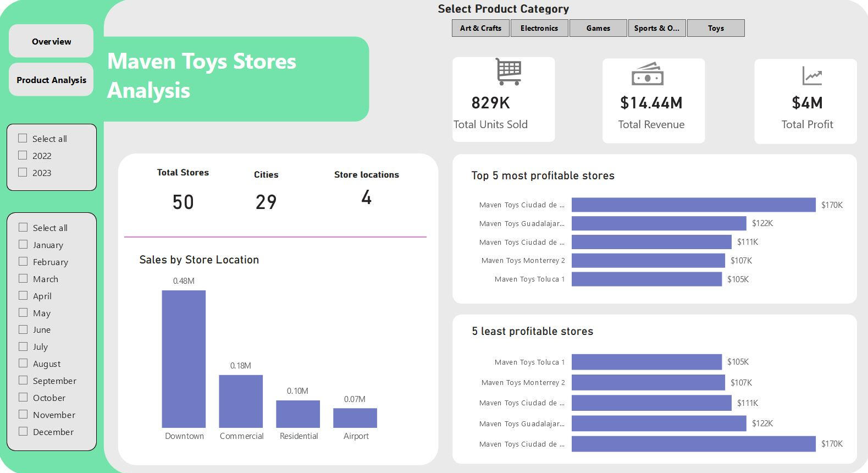Click the cash money revenue icon
This screenshot has height=473, width=868.
pos(647,74)
